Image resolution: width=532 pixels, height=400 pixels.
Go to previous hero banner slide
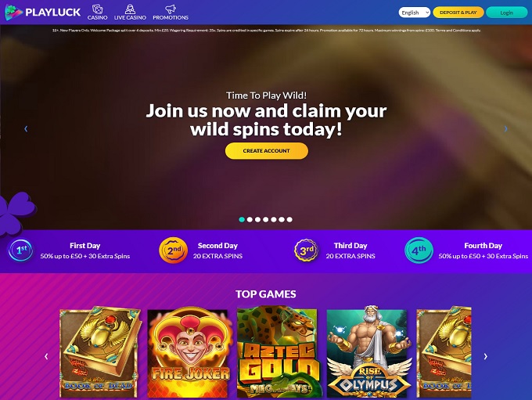coord(26,128)
